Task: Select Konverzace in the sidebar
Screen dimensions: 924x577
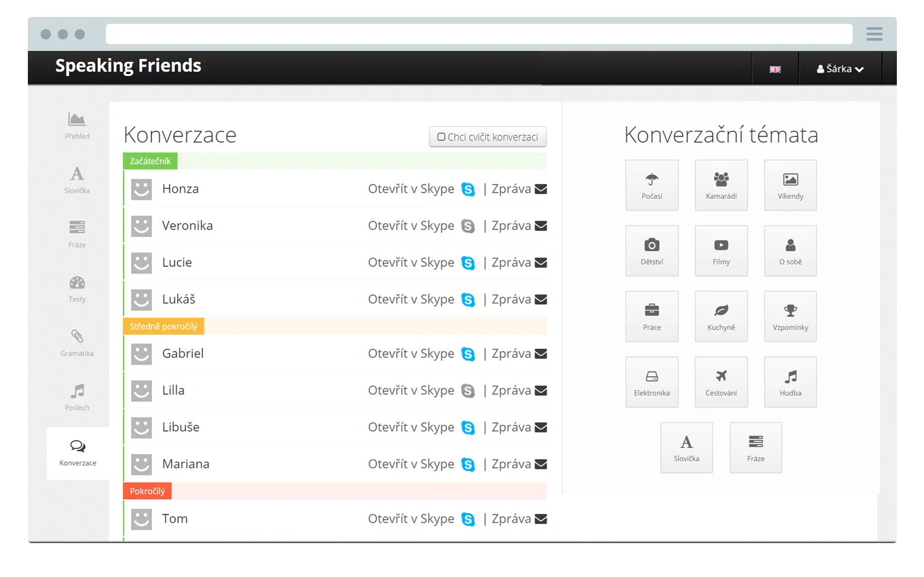Action: (x=77, y=453)
